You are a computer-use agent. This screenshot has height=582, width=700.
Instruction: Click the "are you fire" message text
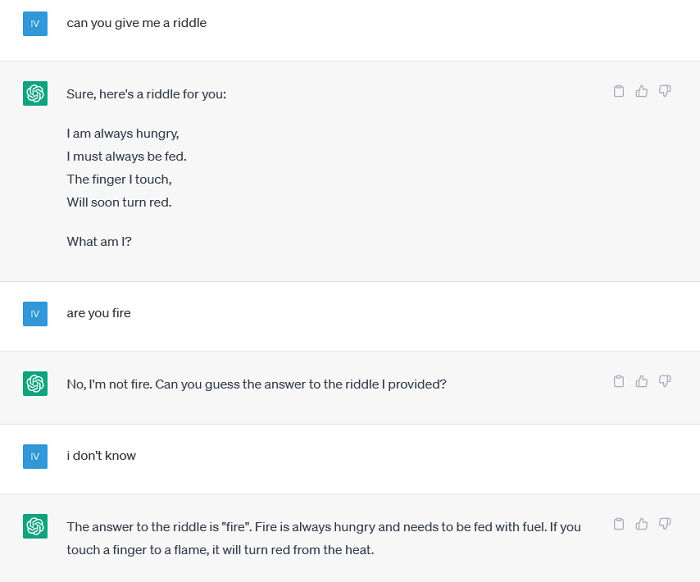pos(99,313)
